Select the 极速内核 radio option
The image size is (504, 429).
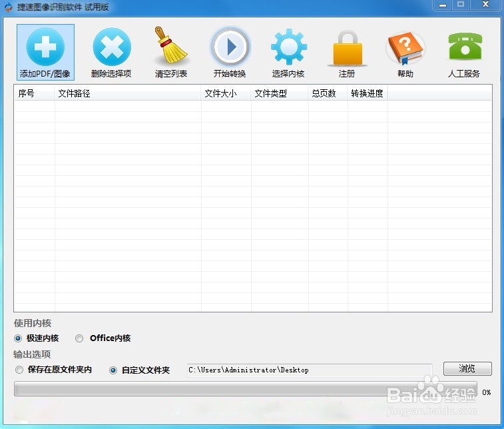tap(18, 338)
